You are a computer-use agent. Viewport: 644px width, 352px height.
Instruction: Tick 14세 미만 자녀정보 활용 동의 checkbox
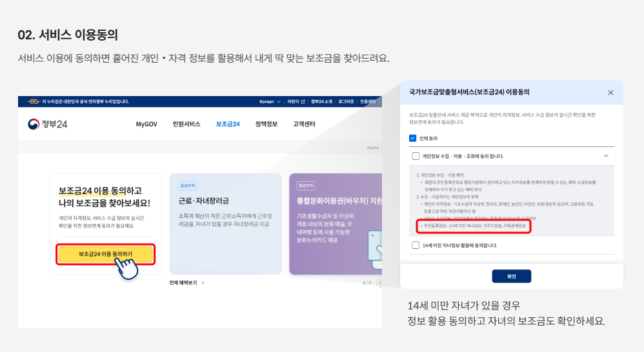(416, 245)
